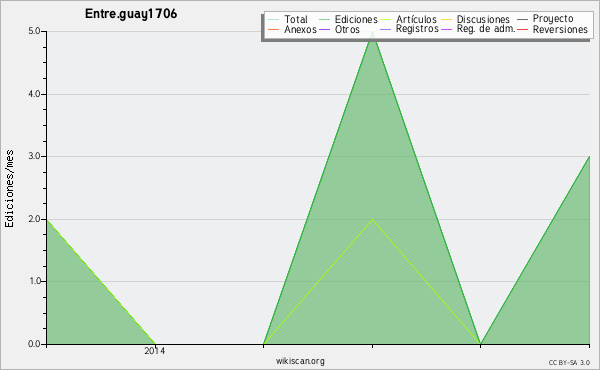Select the Registros legend entry
This screenshot has width=600, height=370.
(x=409, y=29)
